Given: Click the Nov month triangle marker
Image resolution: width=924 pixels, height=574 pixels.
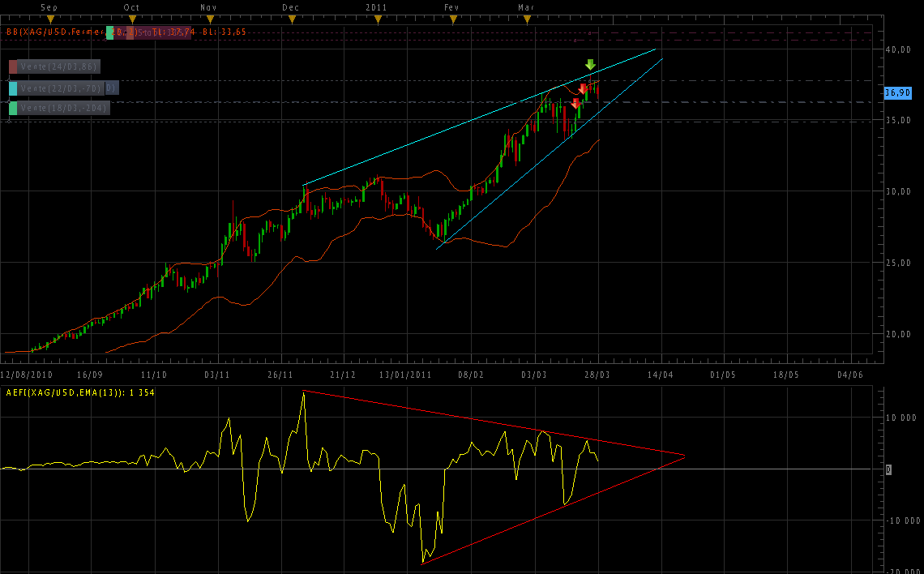Looking at the screenshot, I should [210, 19].
